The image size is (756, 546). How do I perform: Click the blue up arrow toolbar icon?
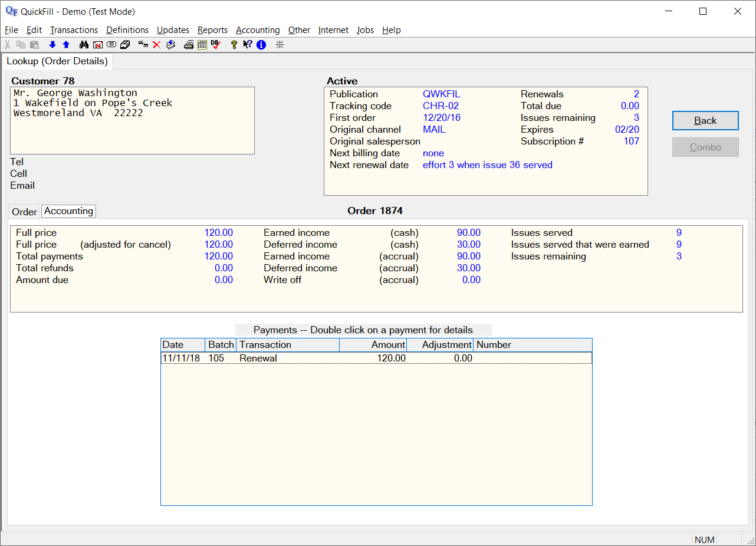66,45
